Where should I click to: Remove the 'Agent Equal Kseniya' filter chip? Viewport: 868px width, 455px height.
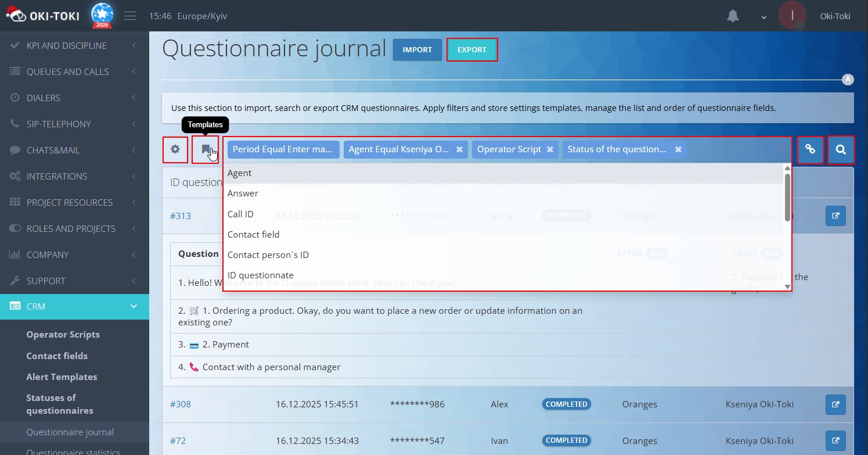click(459, 149)
